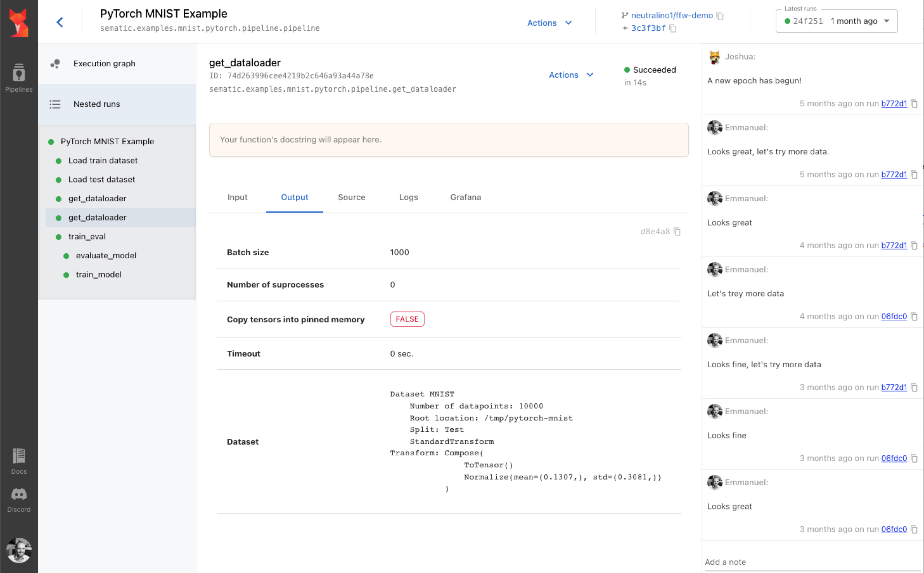Viewport: 924px width, 573px height.
Task: Copy commit hash 3c3f3bf
Action: pos(673,28)
